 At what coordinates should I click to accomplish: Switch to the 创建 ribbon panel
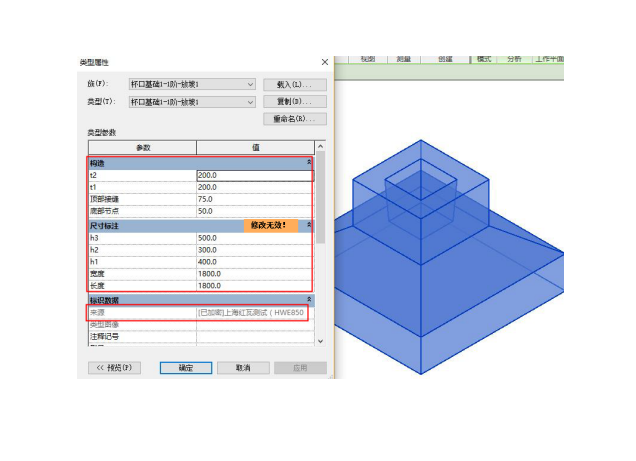444,59
